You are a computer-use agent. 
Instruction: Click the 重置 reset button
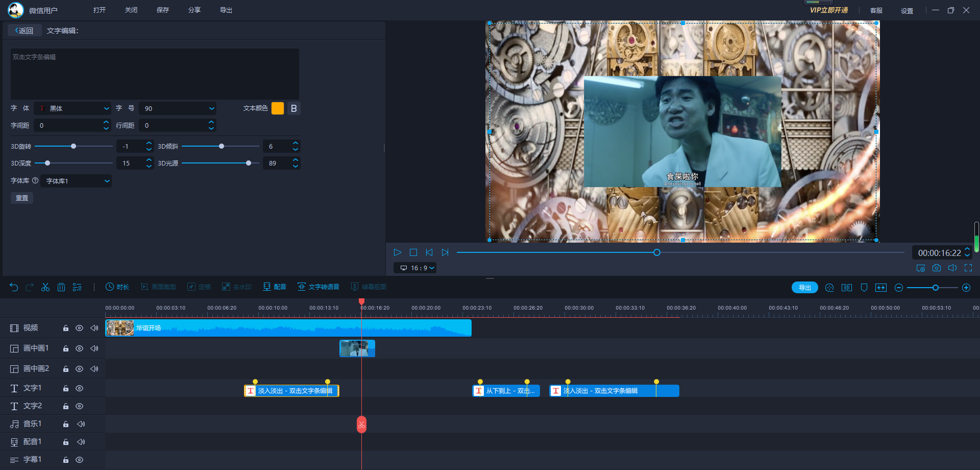[22, 198]
